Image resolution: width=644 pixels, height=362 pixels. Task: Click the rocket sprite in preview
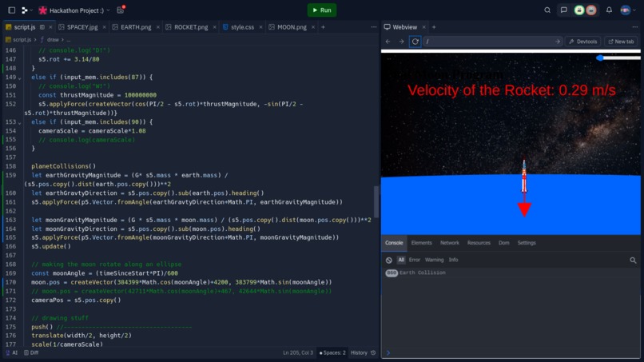click(x=524, y=177)
